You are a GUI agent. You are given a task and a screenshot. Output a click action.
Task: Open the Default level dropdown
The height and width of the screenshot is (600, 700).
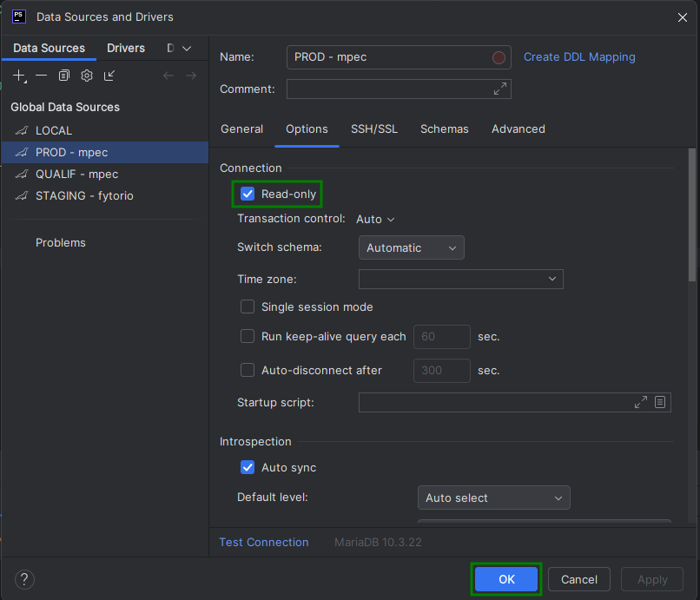point(493,498)
